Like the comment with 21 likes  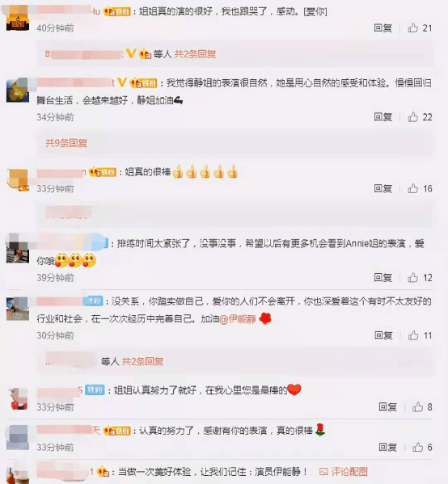412,28
